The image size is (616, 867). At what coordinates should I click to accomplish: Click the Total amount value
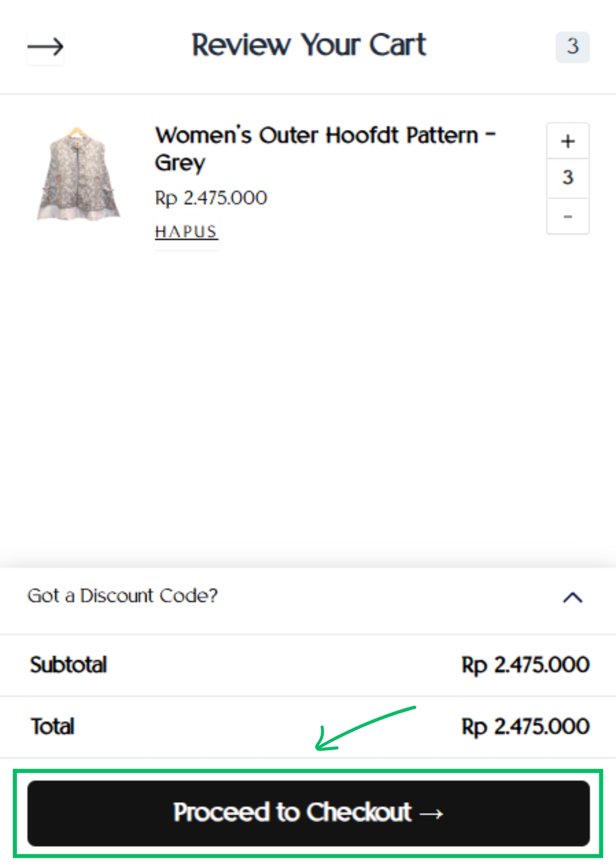(x=525, y=727)
